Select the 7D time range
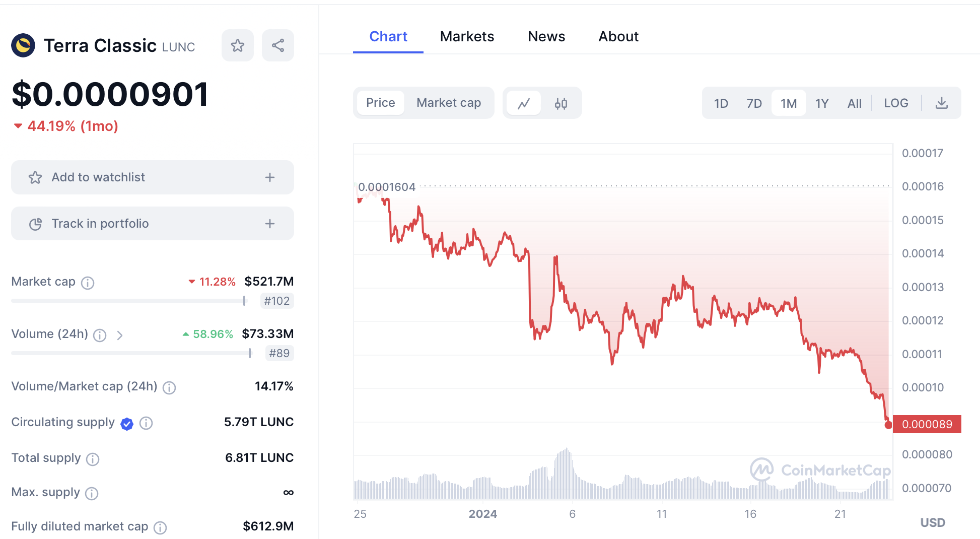The image size is (980, 539). coord(754,103)
